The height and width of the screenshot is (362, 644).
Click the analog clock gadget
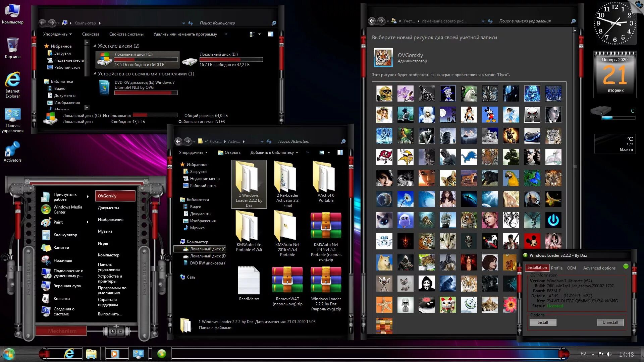(x=614, y=23)
